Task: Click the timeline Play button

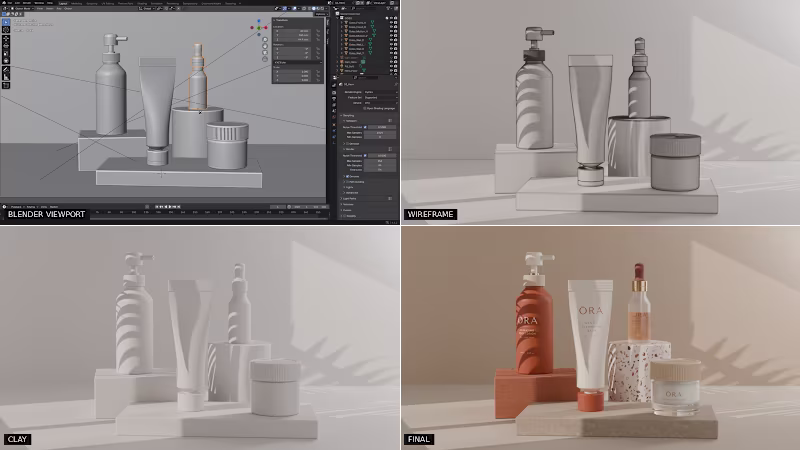Action: [x=170, y=207]
